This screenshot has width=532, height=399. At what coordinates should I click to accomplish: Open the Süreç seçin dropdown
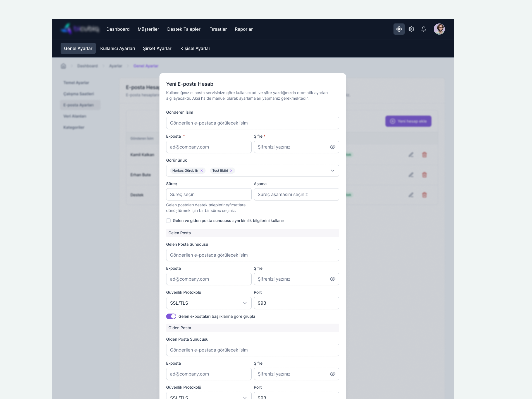(209, 194)
